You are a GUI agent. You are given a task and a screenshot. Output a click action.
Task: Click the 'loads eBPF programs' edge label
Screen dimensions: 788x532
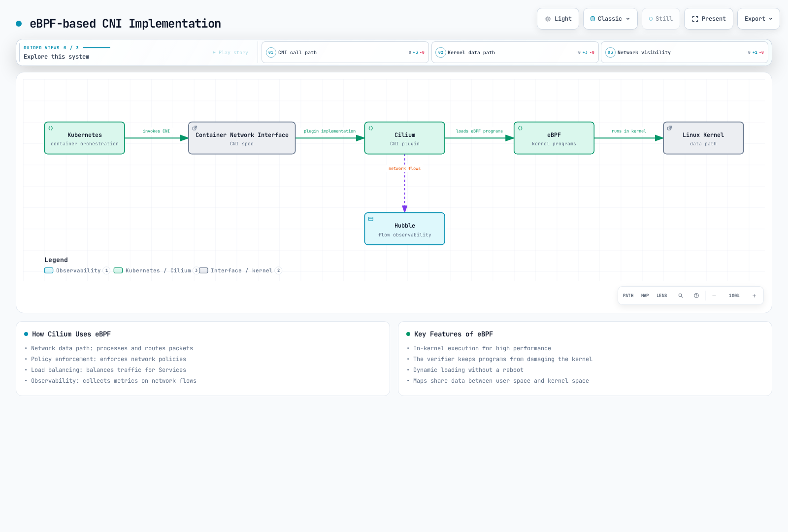(479, 131)
